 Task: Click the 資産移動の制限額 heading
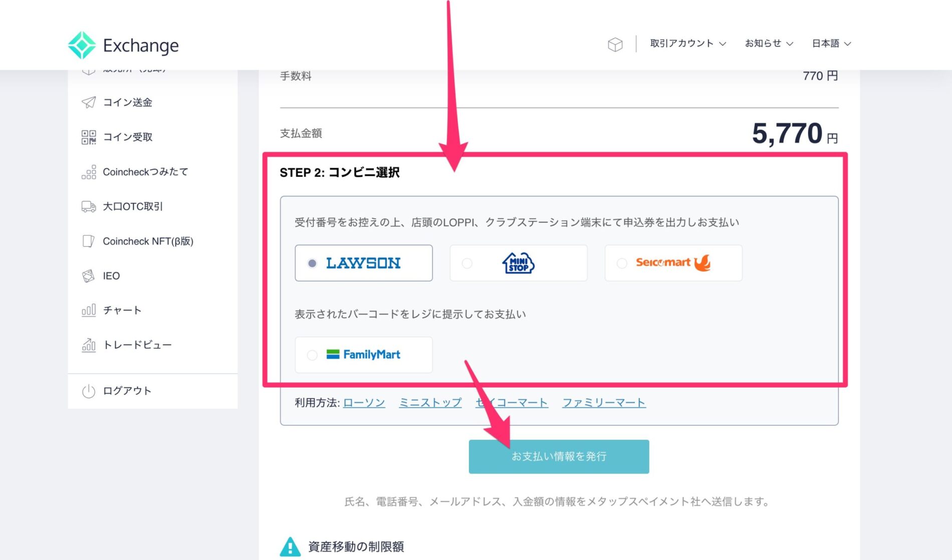click(x=356, y=546)
